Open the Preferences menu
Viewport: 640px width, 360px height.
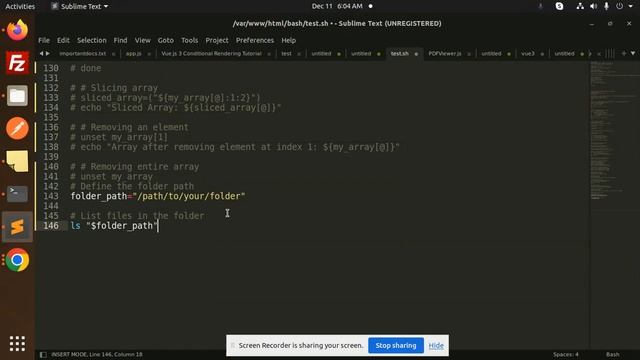[x=255, y=40]
